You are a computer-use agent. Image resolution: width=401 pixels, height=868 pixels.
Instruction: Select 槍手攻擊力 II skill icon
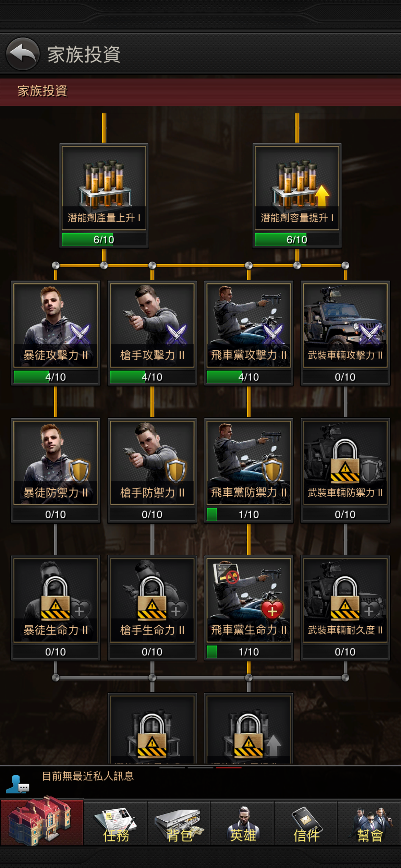(152, 325)
